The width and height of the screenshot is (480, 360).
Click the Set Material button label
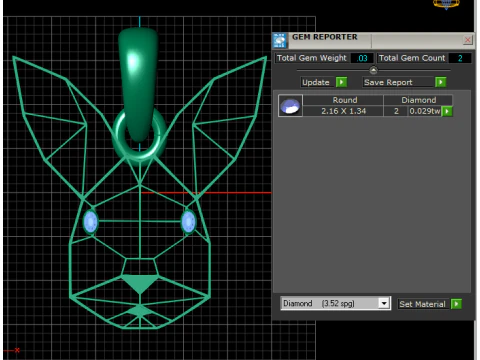click(x=422, y=304)
